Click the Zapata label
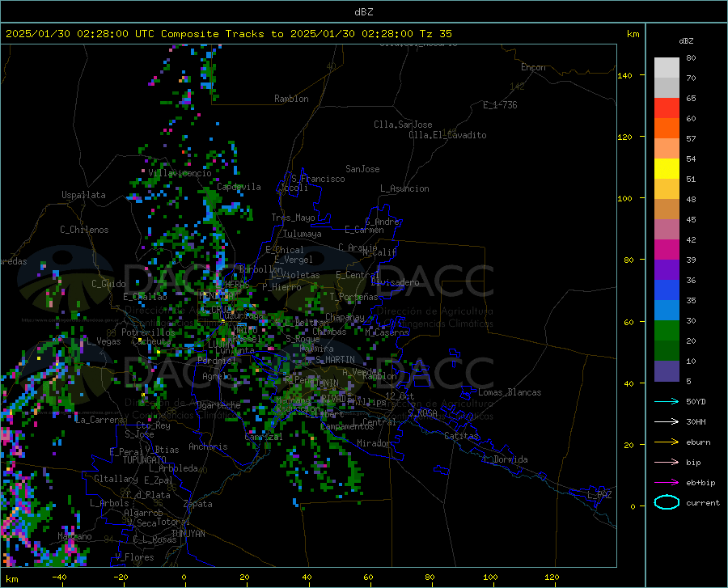This screenshot has height=588, width=728. [198, 504]
